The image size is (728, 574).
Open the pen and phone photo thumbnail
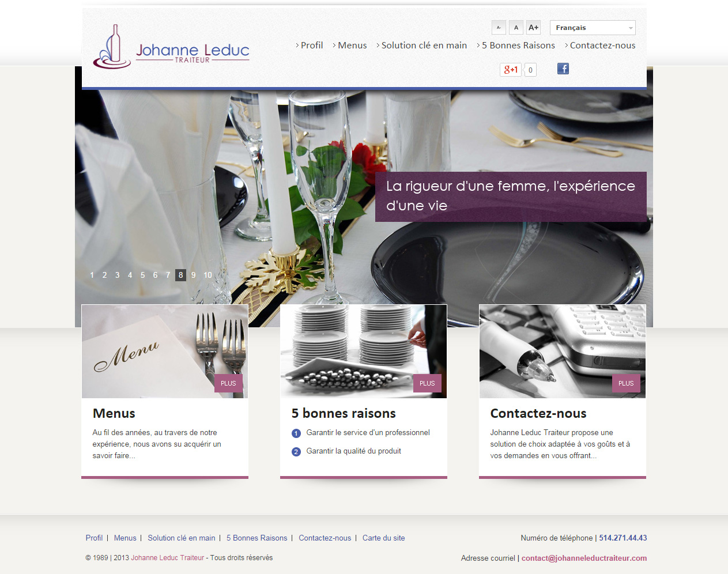[563, 352]
